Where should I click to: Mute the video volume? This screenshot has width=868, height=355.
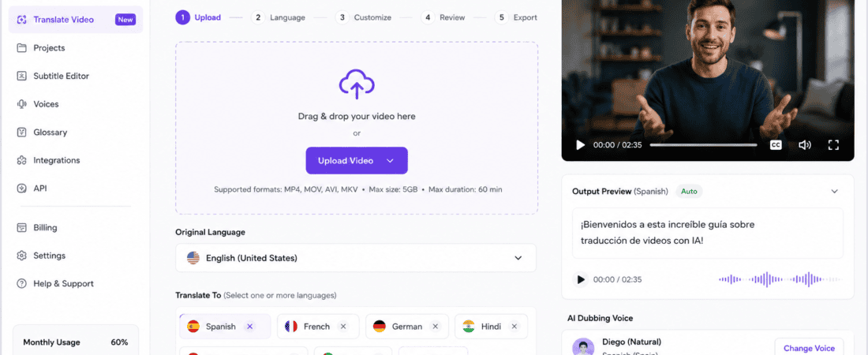point(804,145)
